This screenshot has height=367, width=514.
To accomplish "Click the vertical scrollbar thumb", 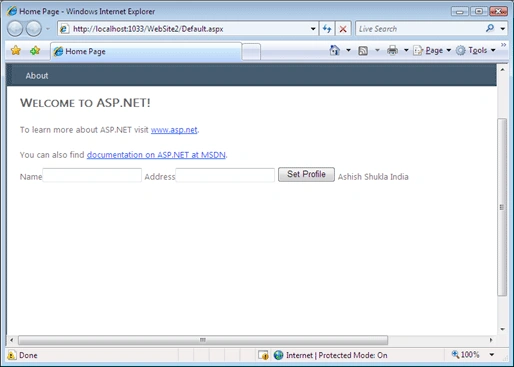I will coord(502,207).
